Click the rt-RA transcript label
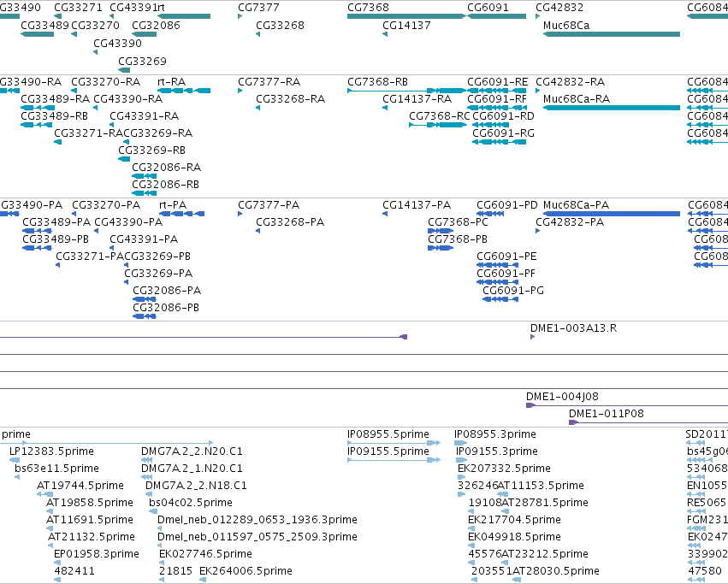The image size is (728, 584). click(171, 82)
